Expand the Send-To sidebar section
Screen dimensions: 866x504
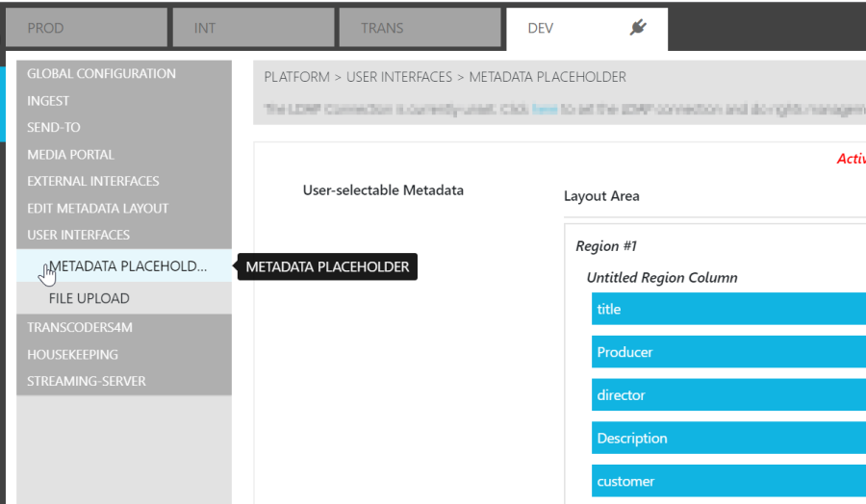(x=54, y=128)
